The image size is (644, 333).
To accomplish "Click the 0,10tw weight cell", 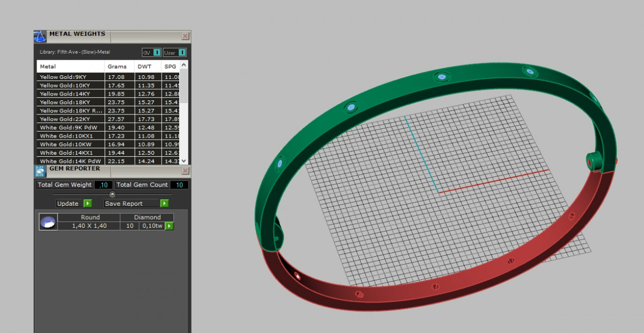I will pos(152,226).
